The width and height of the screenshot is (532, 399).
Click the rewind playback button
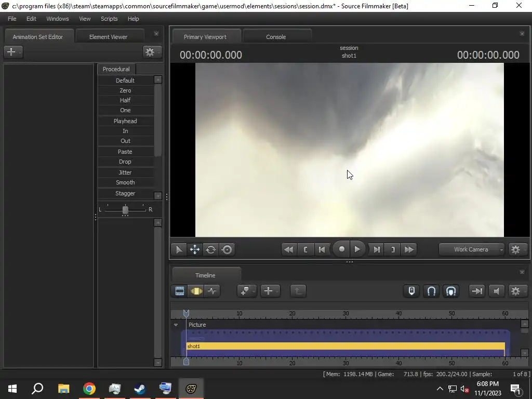(289, 250)
